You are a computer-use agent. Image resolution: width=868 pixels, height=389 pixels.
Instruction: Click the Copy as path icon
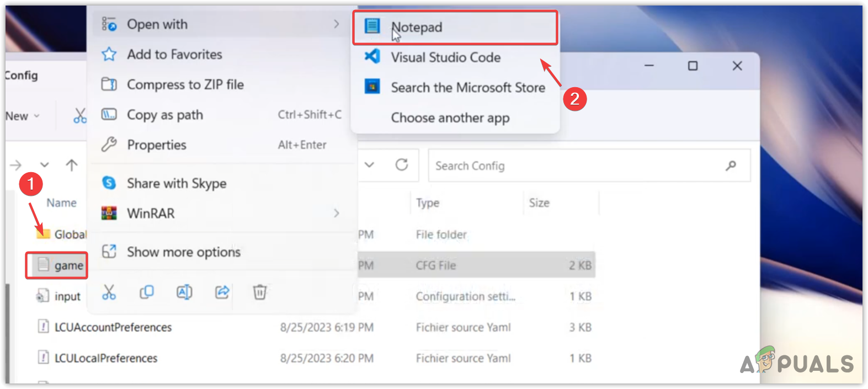[109, 114]
